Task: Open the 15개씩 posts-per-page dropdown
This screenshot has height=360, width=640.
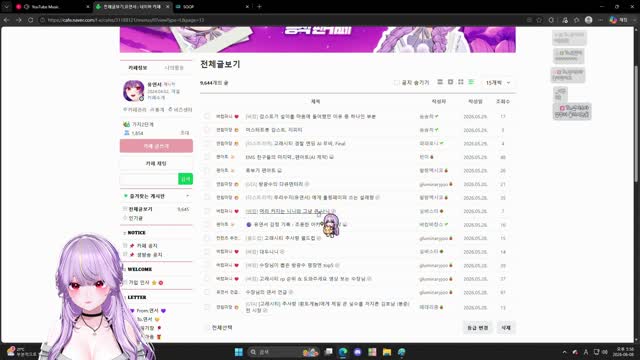Action: (x=498, y=82)
